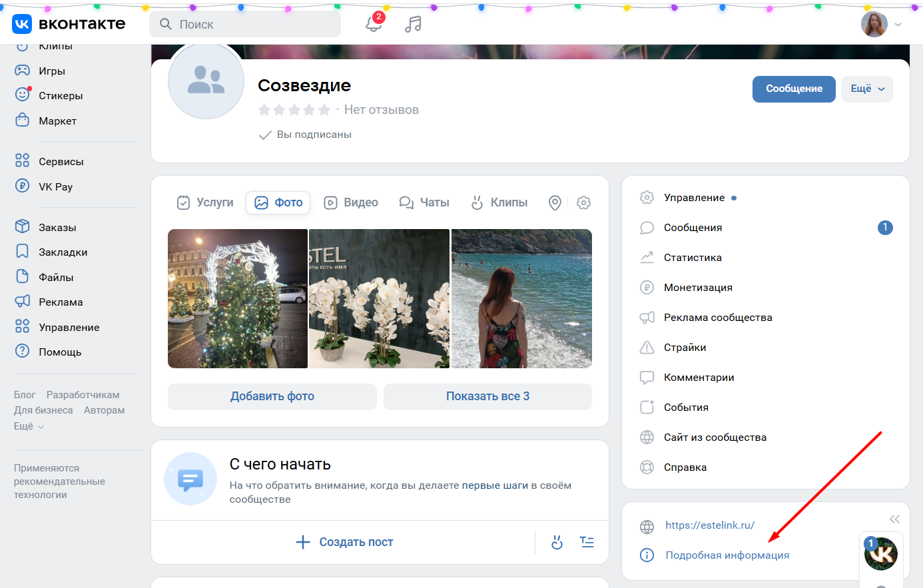Click the search magnifier icon

(166, 24)
